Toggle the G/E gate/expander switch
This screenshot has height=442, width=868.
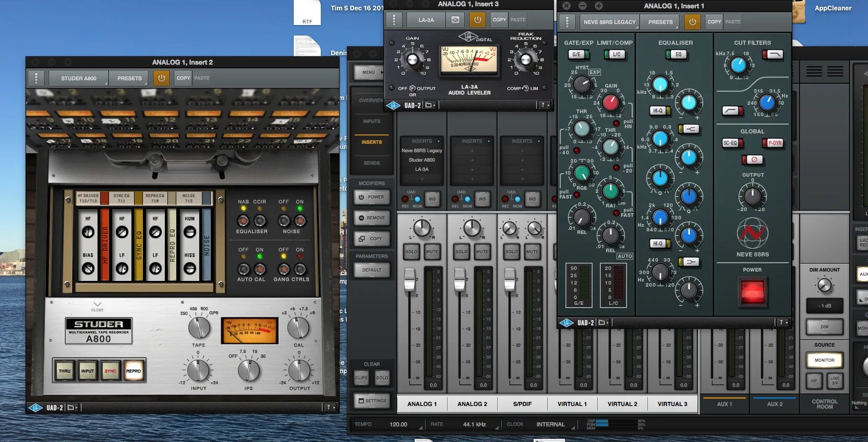pyautogui.click(x=578, y=54)
